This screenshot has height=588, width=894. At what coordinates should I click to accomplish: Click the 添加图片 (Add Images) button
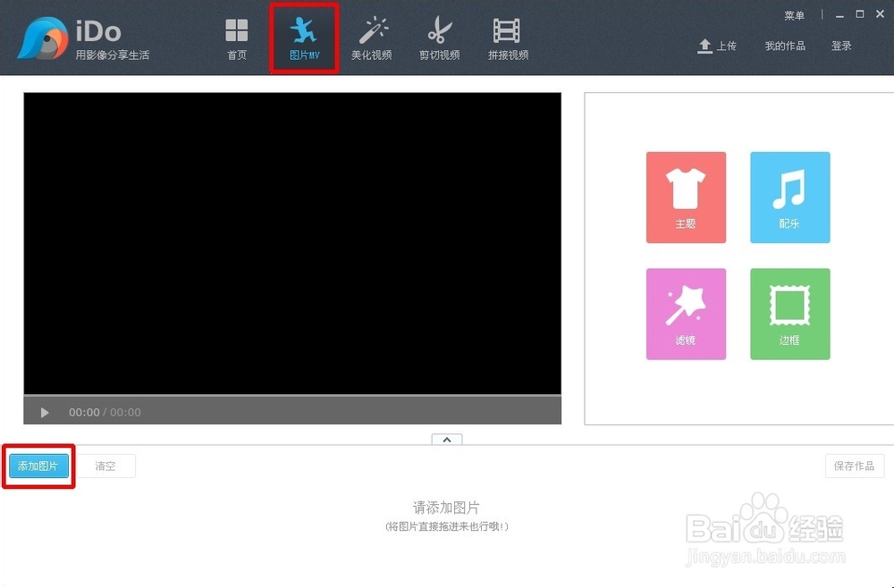click(x=38, y=466)
